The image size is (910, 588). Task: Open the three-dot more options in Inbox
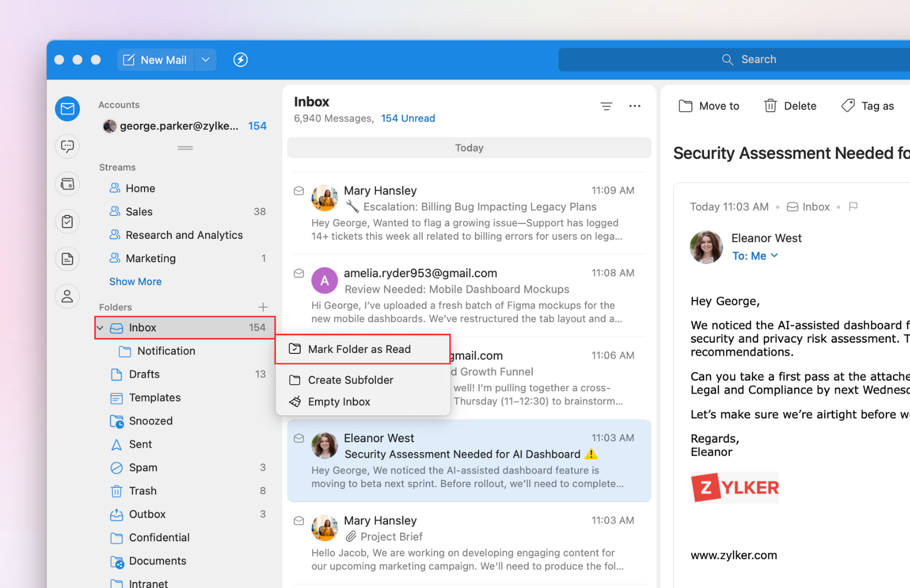(635, 106)
